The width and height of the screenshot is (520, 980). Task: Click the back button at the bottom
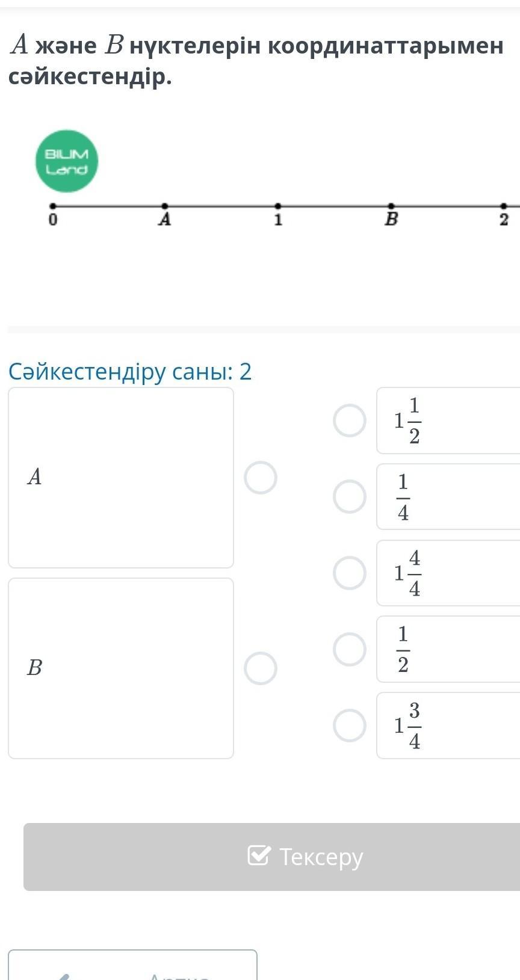[132, 965]
